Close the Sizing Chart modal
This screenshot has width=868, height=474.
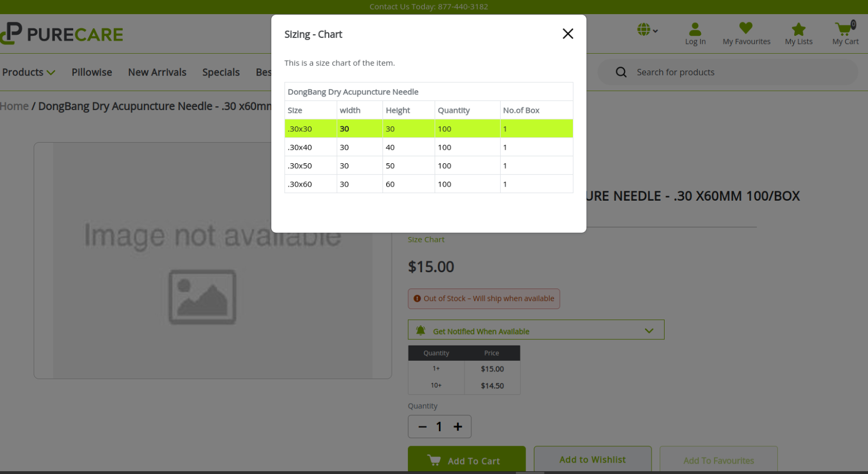pos(567,34)
